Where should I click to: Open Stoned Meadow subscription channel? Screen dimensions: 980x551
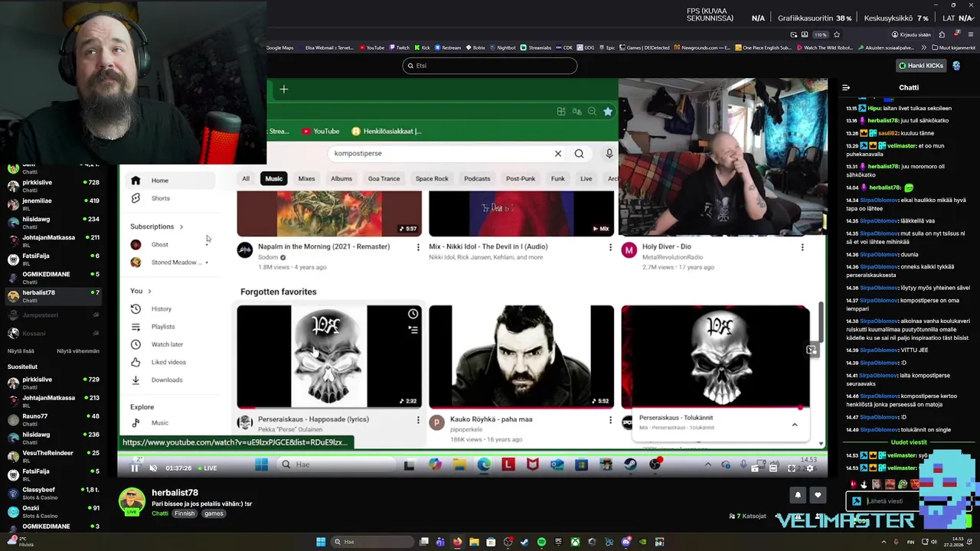coord(170,262)
